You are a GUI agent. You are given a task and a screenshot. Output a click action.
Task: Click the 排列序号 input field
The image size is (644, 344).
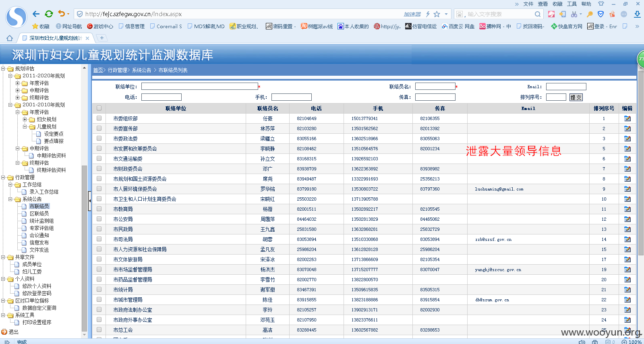pos(556,97)
